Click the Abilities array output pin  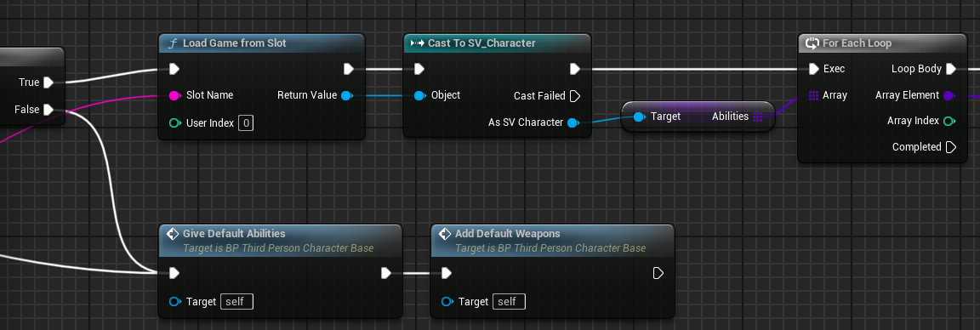click(x=757, y=117)
